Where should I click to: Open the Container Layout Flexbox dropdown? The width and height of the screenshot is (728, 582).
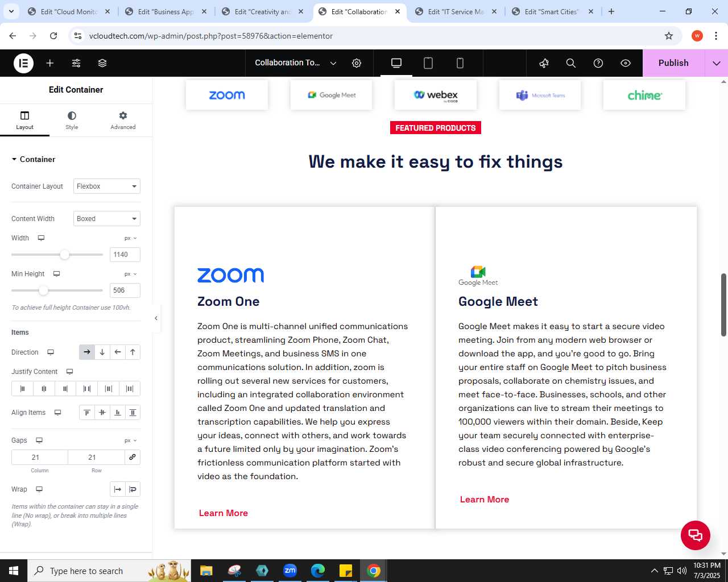click(x=107, y=186)
